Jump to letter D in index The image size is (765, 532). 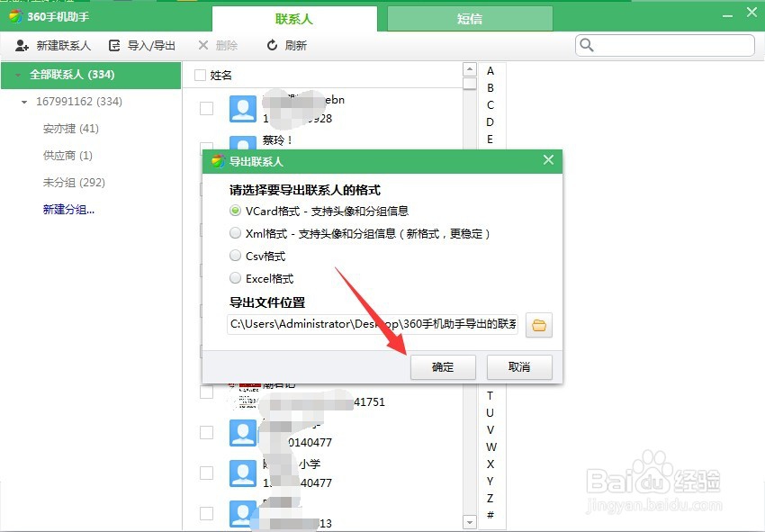pos(490,122)
